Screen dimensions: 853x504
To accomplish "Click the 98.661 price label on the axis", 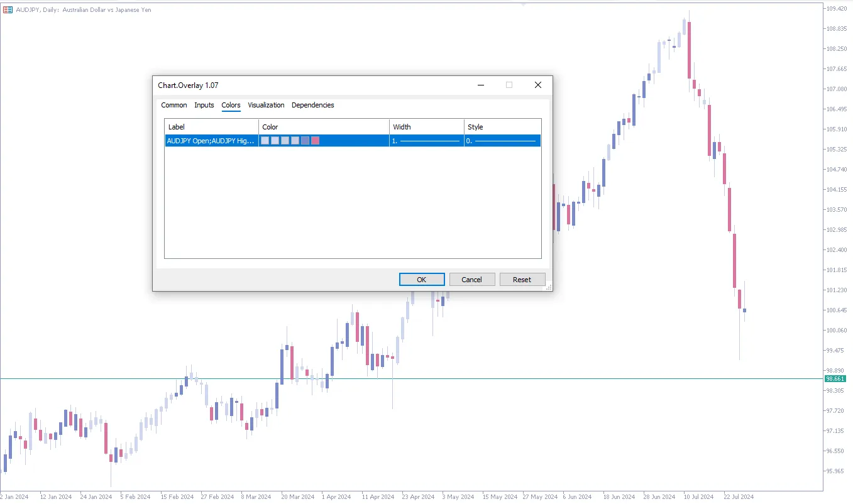I will coord(835,379).
